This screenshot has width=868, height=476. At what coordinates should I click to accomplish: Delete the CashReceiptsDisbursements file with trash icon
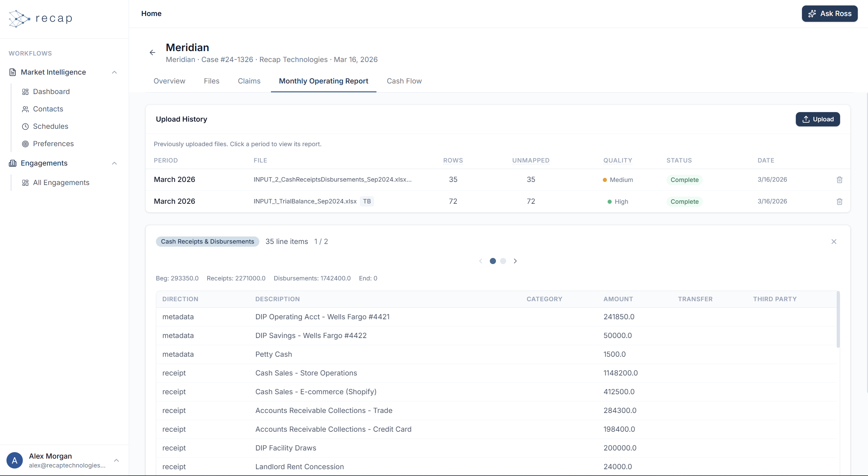coord(839,180)
